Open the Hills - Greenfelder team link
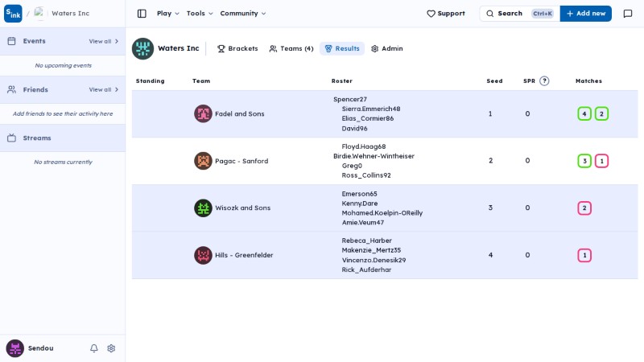 [244, 255]
